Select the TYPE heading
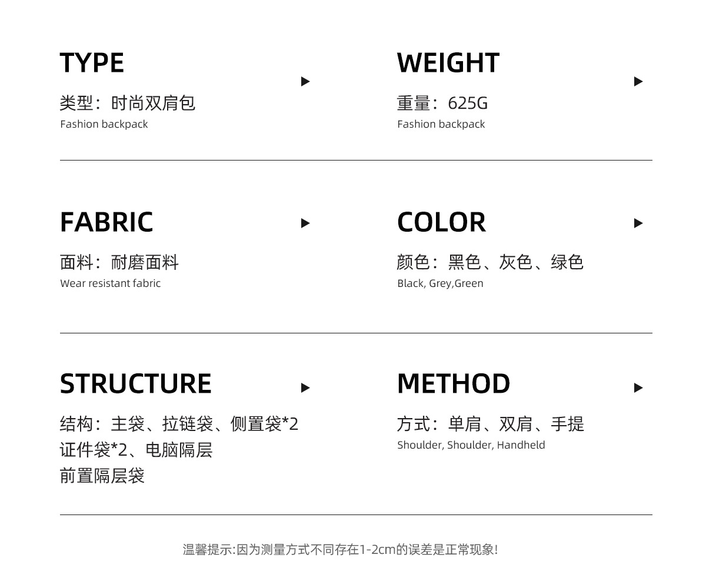 (x=92, y=63)
